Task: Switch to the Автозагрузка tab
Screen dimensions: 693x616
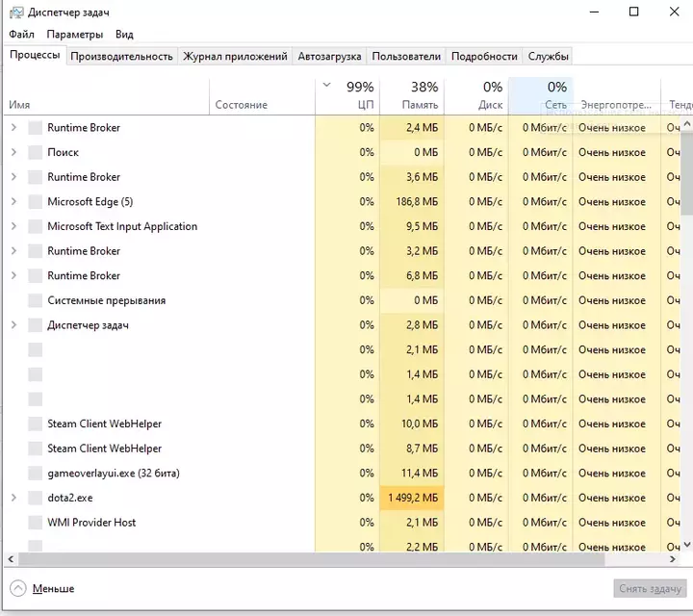Action: (x=329, y=57)
